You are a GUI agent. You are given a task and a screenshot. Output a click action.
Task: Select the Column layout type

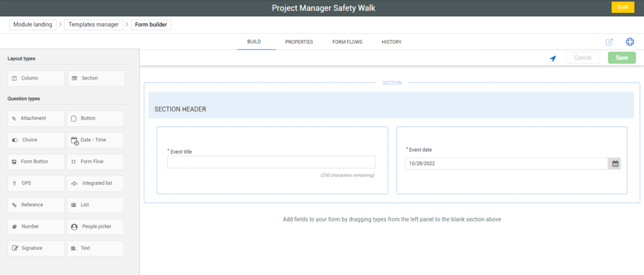[36, 78]
